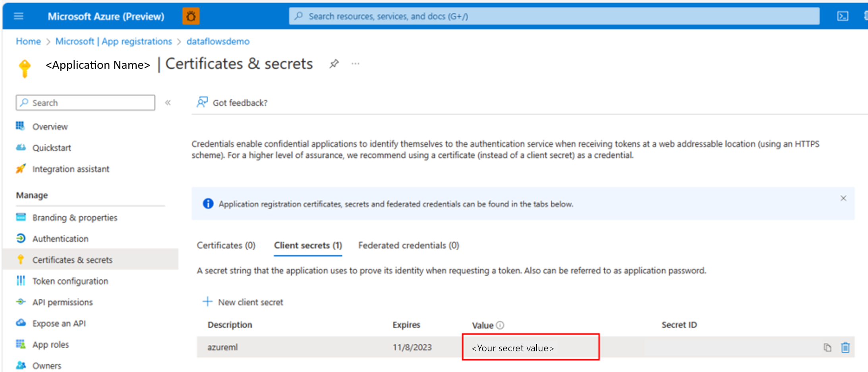868x372 pixels.
Task: Give feedback via Got feedback?
Action: coord(232,103)
